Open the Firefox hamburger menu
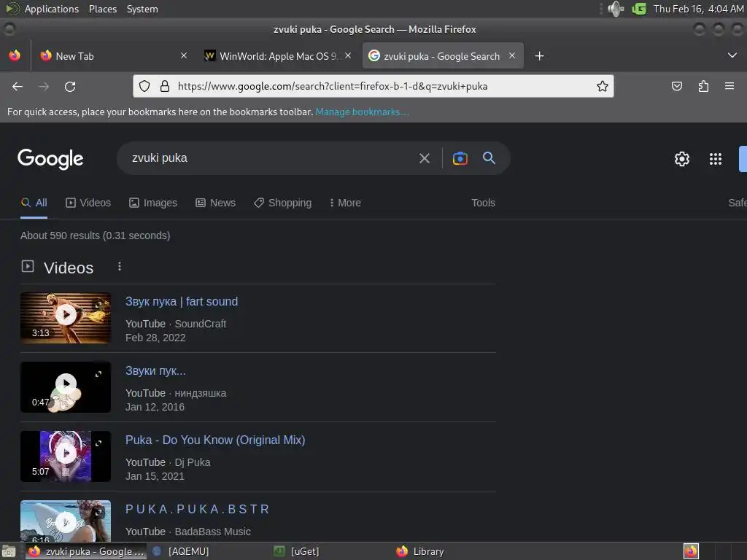Screen dimensions: 747x560 (x=729, y=86)
